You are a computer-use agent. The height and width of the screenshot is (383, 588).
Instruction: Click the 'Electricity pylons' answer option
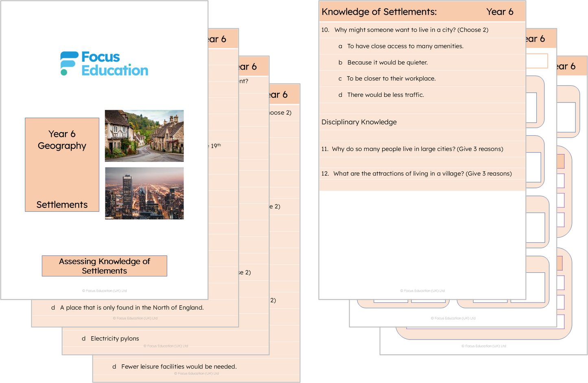115,338
